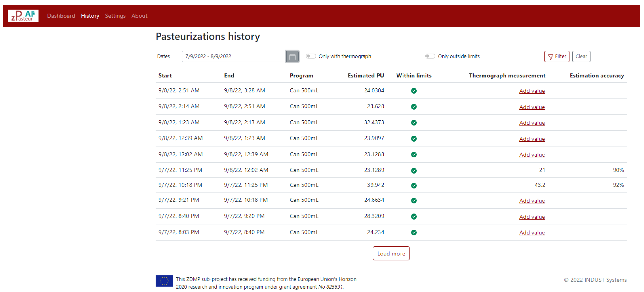The height and width of the screenshot is (292, 644).
Task: Click green checkmark for 2:51 AM row
Action: point(414,91)
